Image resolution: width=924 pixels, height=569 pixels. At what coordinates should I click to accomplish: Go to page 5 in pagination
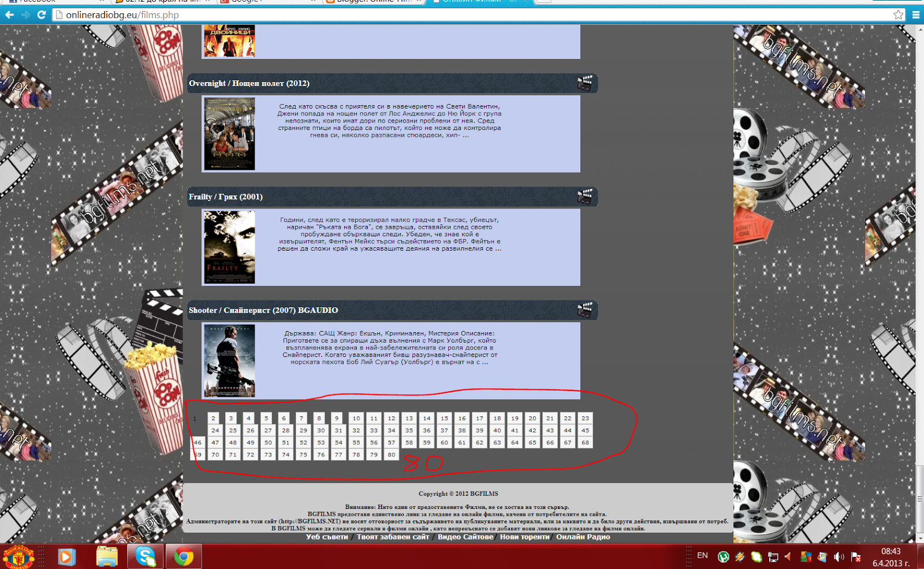coord(266,418)
